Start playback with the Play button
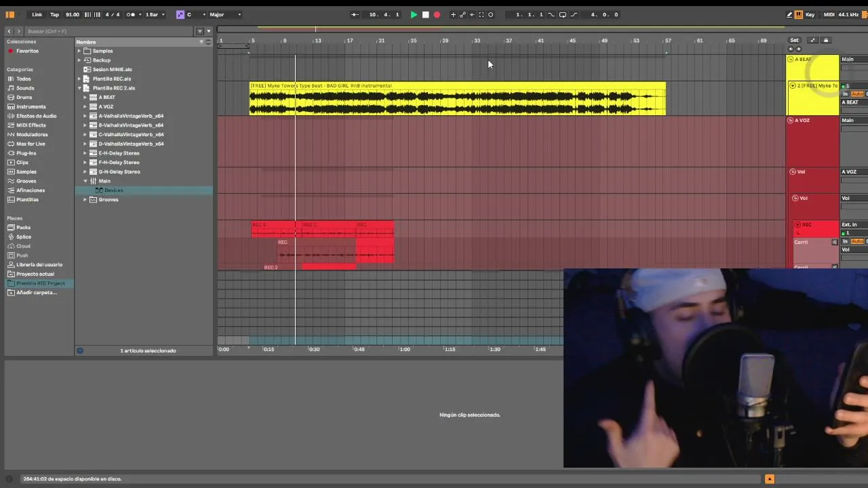868x488 pixels. pos(414,14)
